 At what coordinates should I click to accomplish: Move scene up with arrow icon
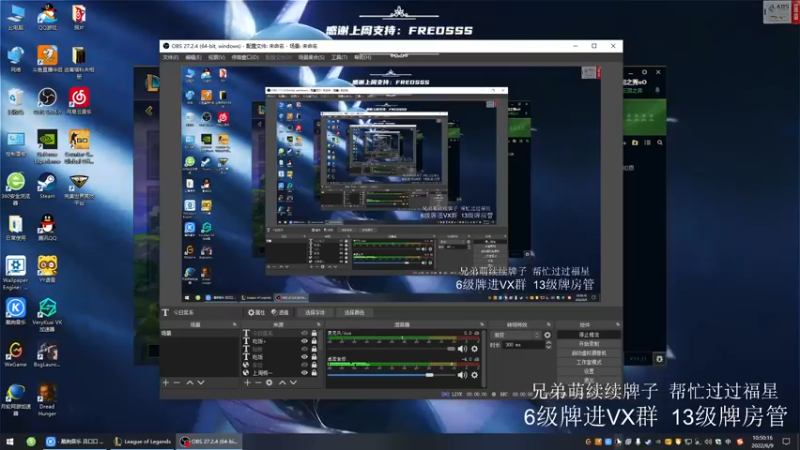click(x=190, y=382)
